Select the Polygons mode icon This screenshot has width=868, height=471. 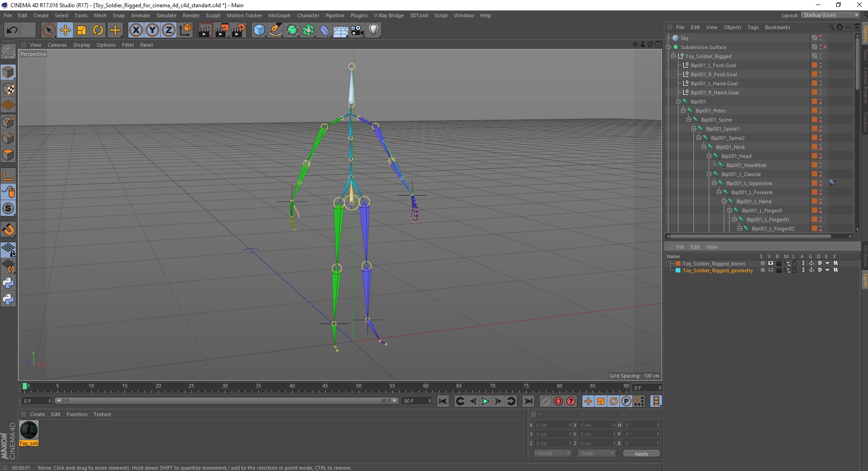8,155
